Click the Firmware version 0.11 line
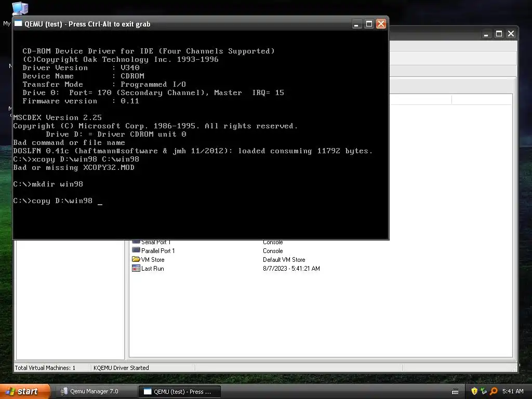532x399 pixels. pos(81,101)
